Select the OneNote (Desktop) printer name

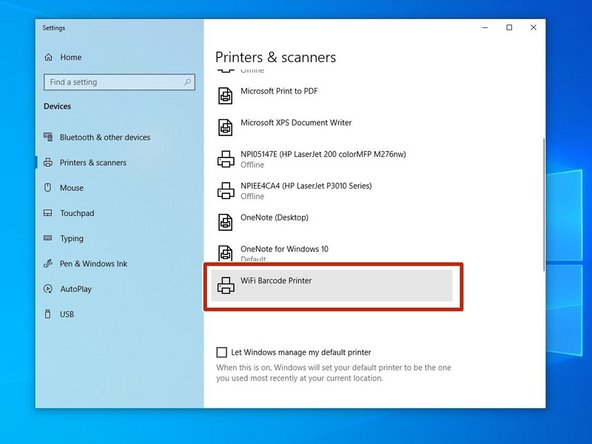click(274, 217)
